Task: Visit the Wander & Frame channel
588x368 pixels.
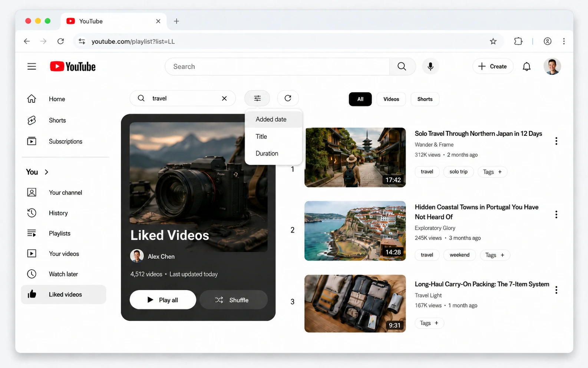Action: (x=434, y=145)
